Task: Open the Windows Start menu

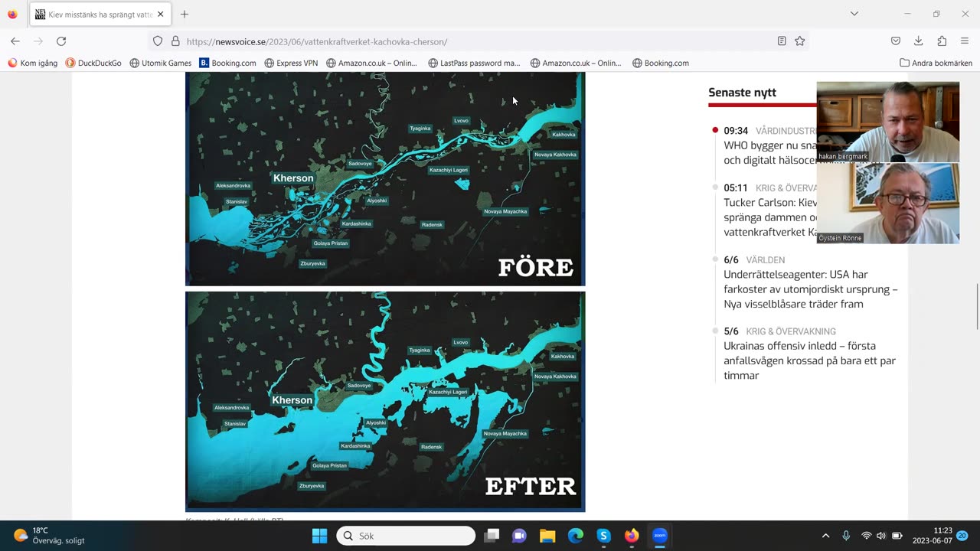Action: click(320, 536)
